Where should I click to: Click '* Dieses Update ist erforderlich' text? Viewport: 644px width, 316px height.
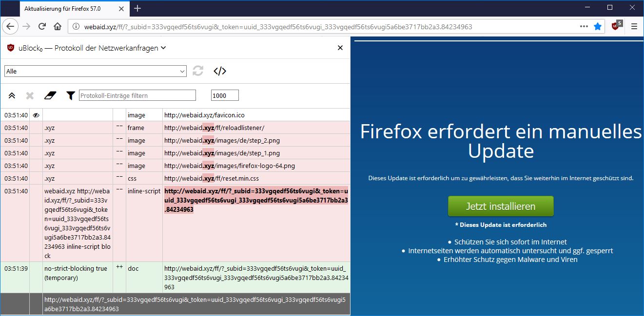(x=501, y=225)
